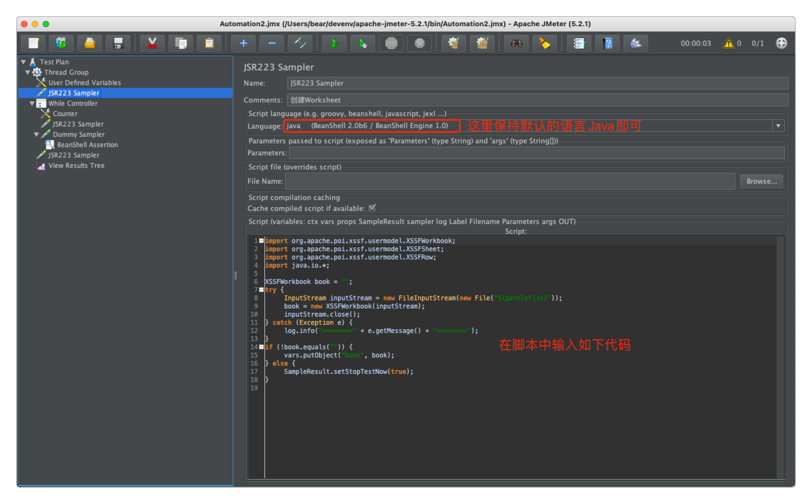This screenshot has height=504, width=812.
Task: Clear all results with the Clear All icon
Action: click(x=482, y=43)
